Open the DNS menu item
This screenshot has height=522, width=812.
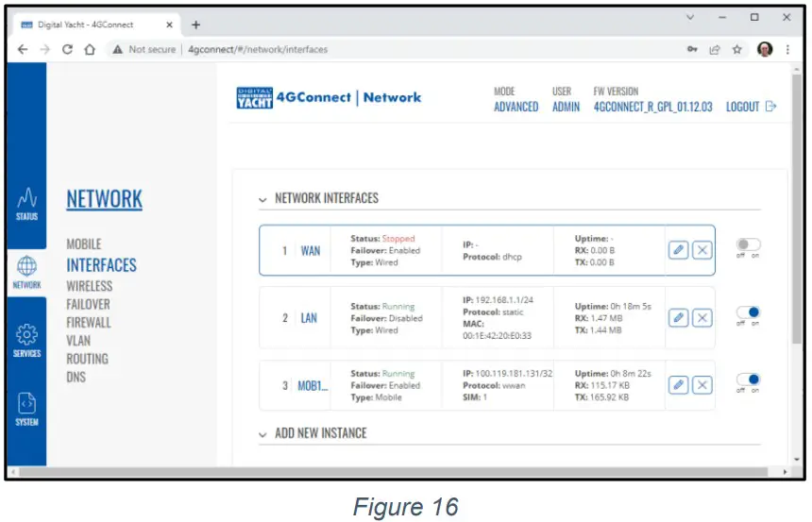point(76,377)
